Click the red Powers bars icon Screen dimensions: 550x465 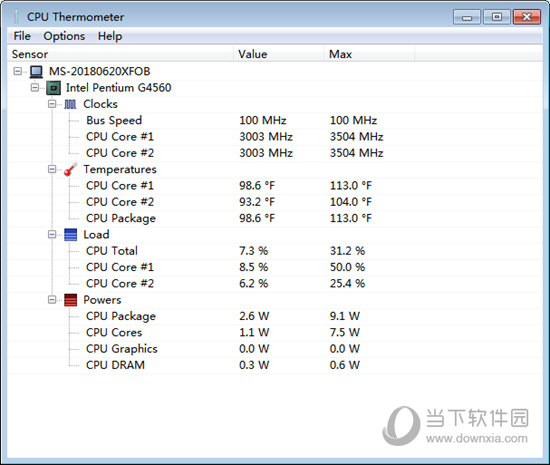pos(71,300)
